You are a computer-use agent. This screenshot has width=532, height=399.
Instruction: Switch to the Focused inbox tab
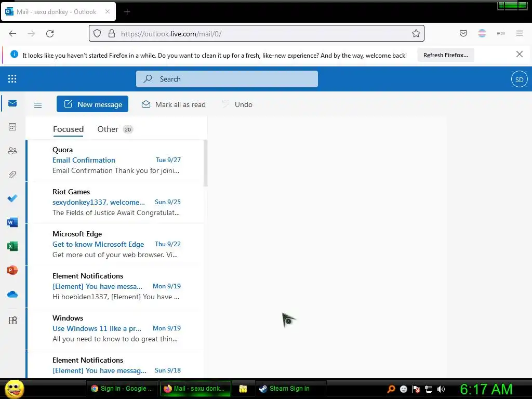[68, 129]
